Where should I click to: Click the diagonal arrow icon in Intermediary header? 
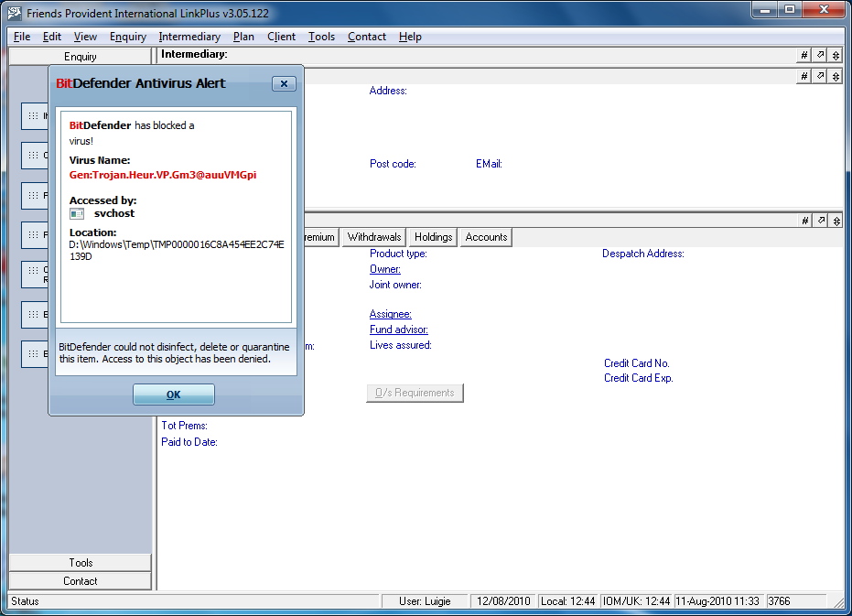821,55
